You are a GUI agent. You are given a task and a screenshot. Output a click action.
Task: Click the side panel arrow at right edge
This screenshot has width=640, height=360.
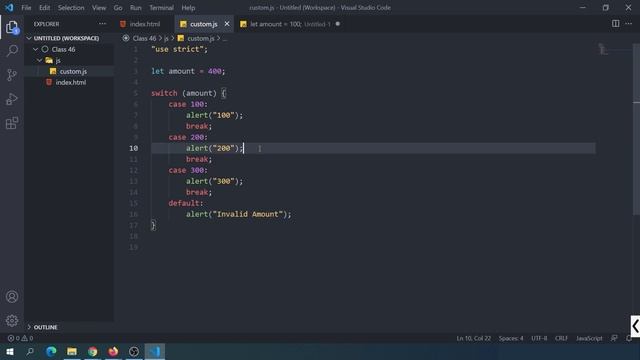tap(635, 326)
